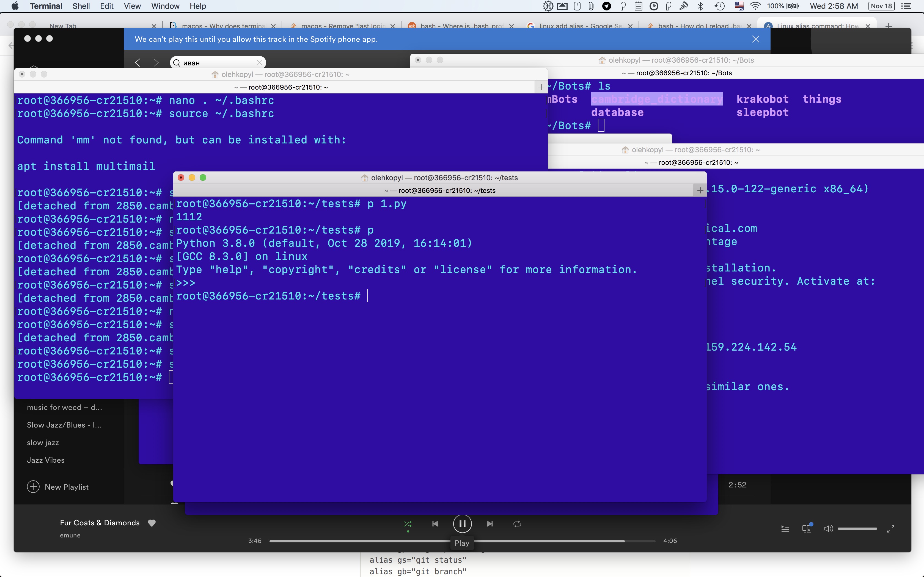
Task: Open the Shell menu
Action: [x=81, y=6]
